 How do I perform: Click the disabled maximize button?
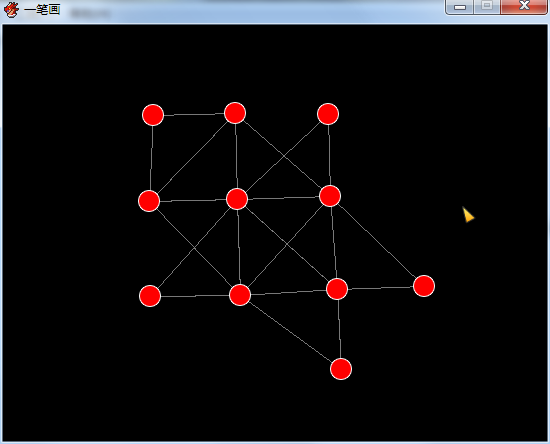487,6
